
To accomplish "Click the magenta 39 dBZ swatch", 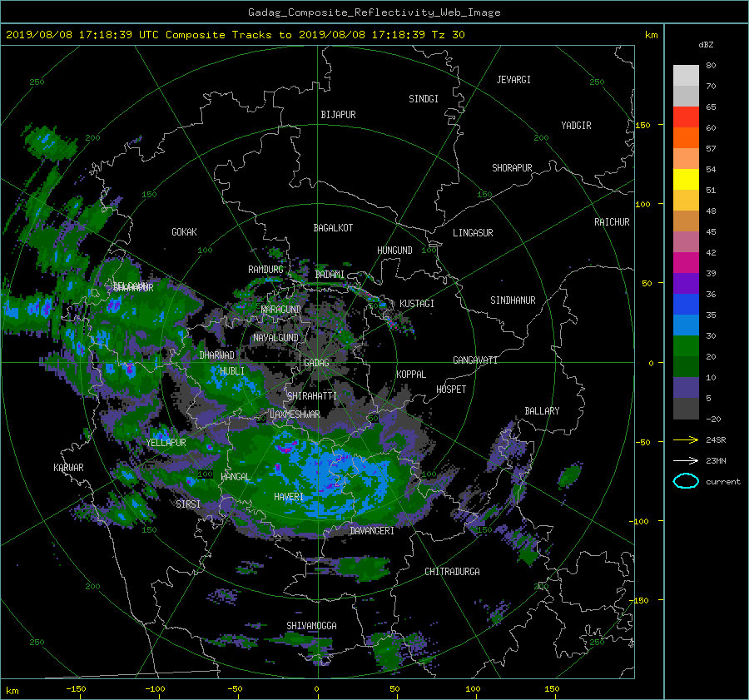I will tap(686, 263).
